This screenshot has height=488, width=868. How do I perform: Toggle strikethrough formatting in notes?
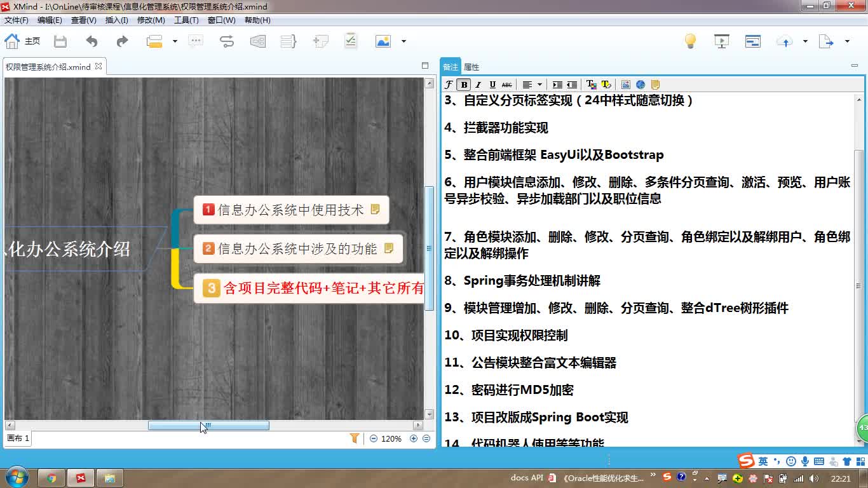point(506,85)
